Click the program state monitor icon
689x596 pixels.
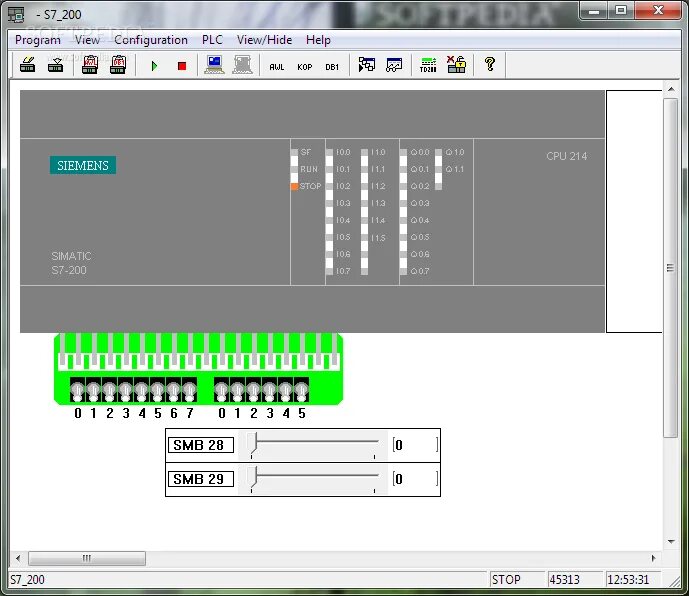pos(367,65)
